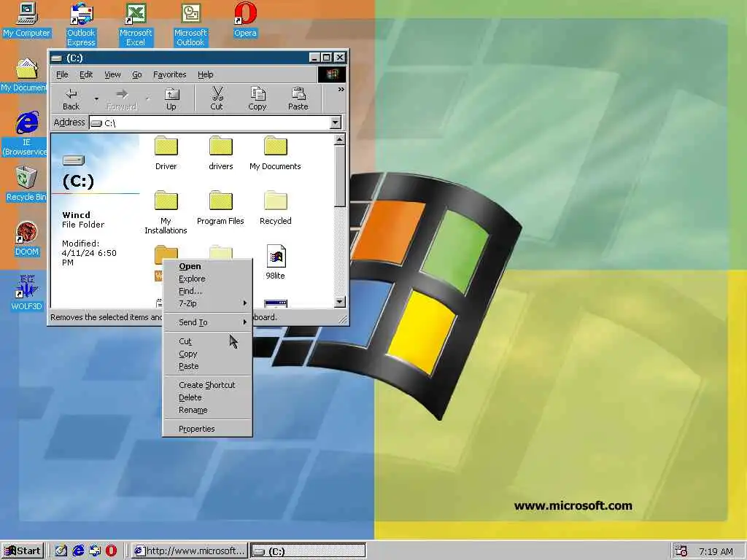
Task: Expand the Send To submenu
Action: pos(208,322)
